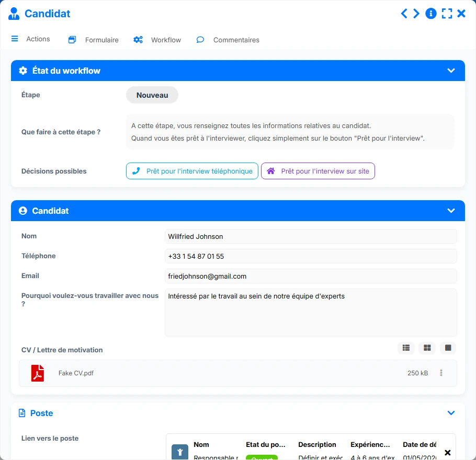This screenshot has height=460, width=476.
Task: Open the Fake CV.pdf file
Action: click(x=76, y=373)
